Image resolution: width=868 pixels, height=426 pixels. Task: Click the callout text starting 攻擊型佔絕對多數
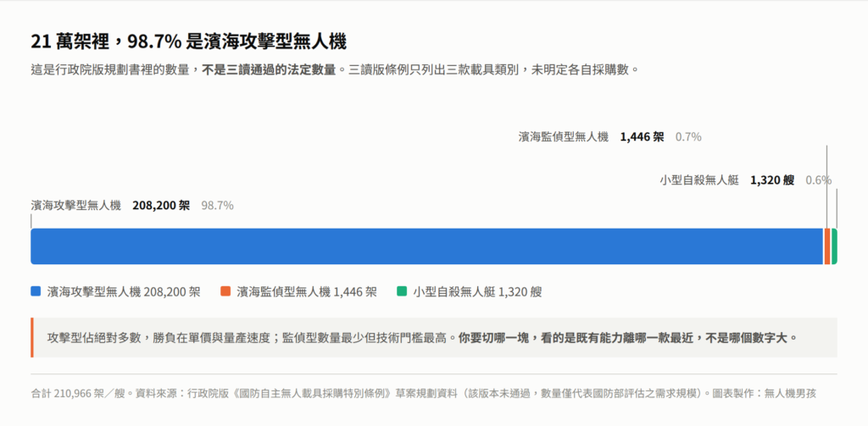[x=253, y=337]
